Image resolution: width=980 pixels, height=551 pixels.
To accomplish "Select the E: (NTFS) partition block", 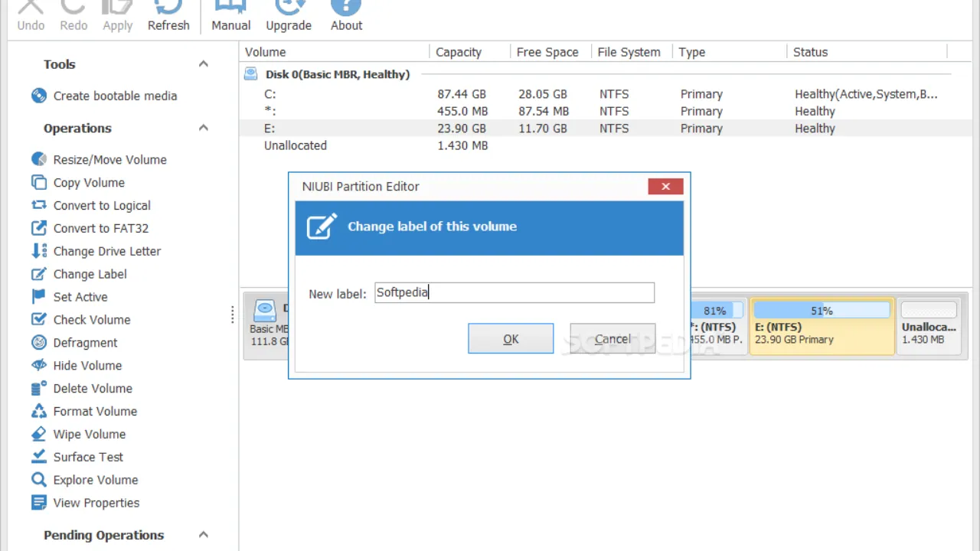I will click(822, 326).
